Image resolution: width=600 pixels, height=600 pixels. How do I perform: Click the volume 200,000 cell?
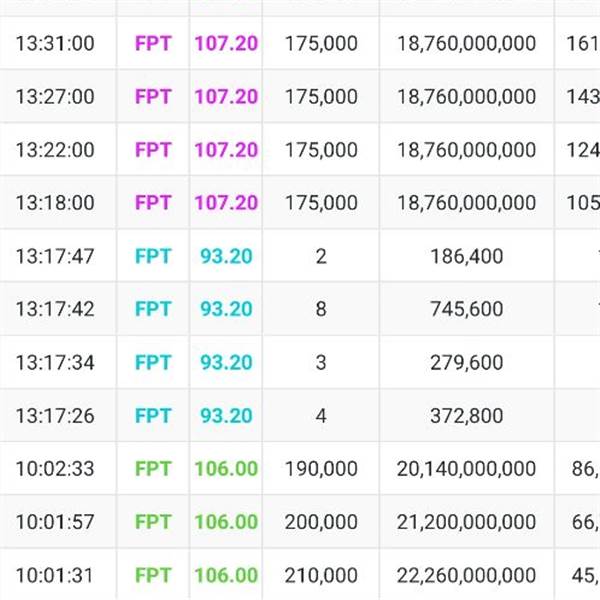pyautogui.click(x=321, y=522)
